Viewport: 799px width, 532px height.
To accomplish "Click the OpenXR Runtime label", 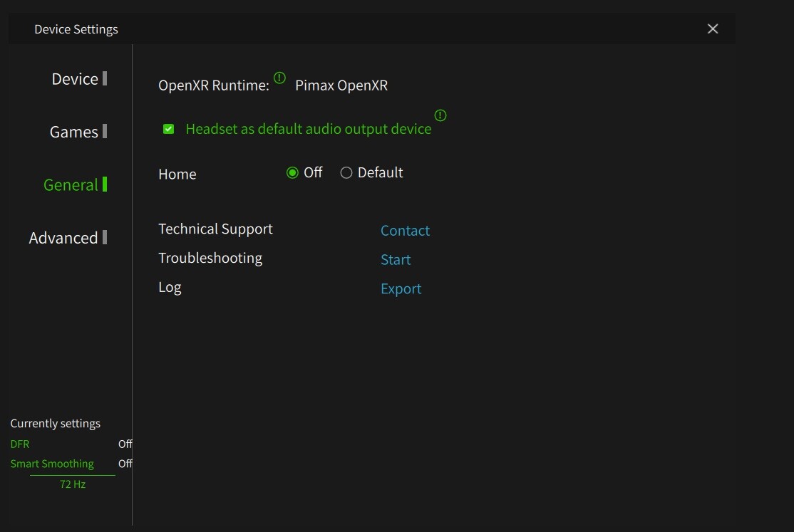I will click(x=214, y=85).
